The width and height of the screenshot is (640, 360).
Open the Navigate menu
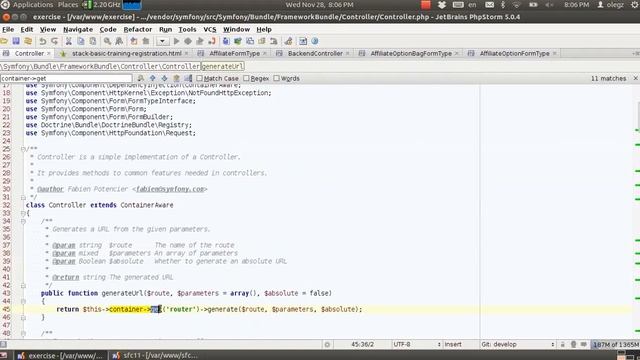tap(78, 29)
